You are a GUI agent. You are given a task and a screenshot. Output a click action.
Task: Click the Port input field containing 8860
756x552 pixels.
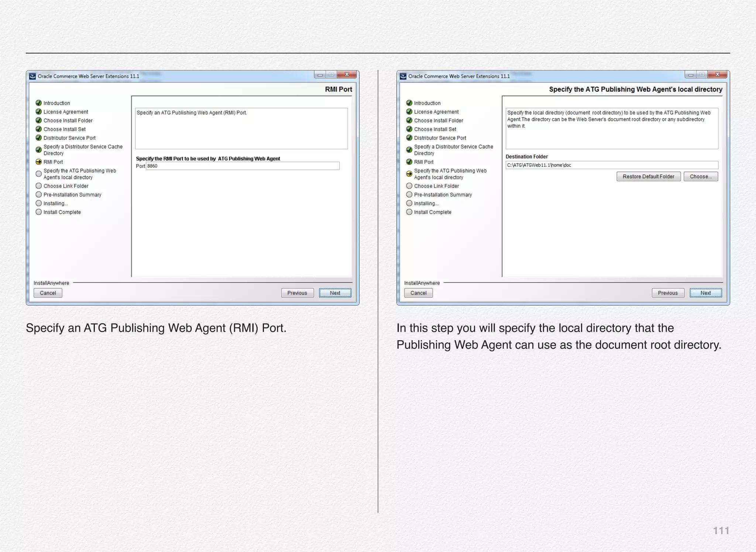(243, 166)
